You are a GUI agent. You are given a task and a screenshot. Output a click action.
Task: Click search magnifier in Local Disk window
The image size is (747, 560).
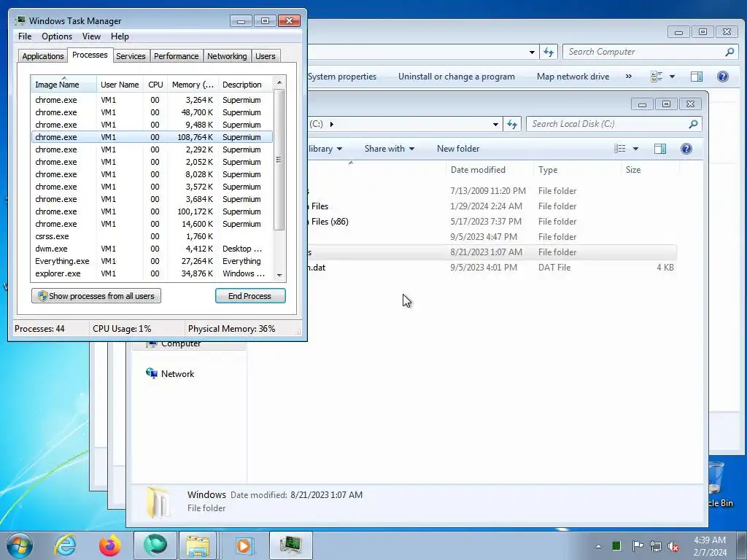(x=693, y=124)
